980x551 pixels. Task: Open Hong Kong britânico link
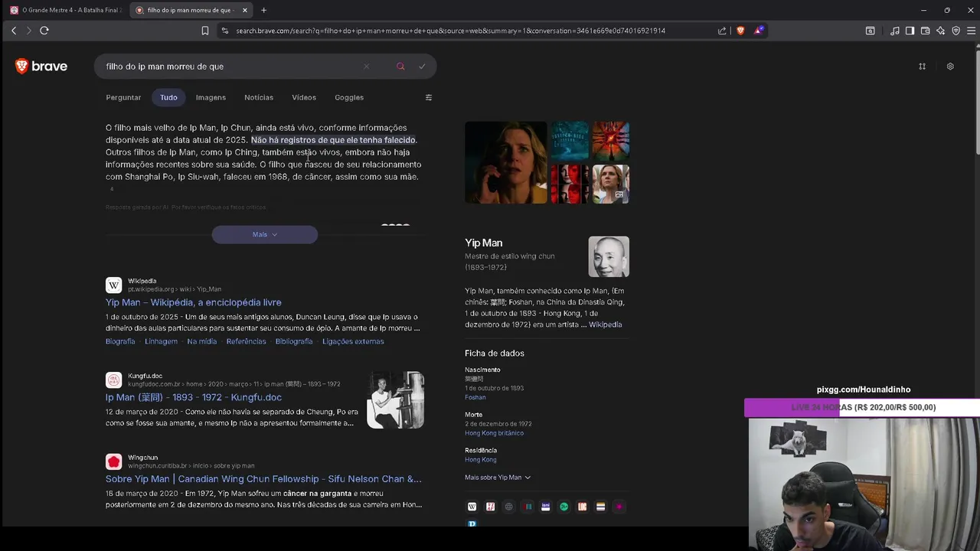[494, 433]
